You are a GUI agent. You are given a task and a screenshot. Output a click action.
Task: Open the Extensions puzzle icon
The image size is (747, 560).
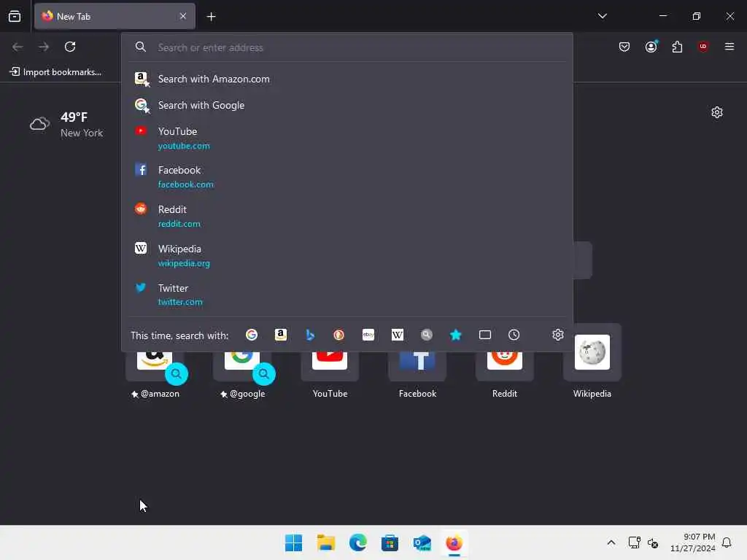coord(677,47)
